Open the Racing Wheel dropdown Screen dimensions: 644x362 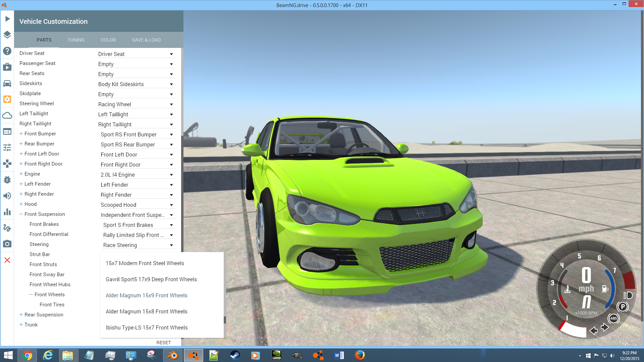[x=136, y=104]
